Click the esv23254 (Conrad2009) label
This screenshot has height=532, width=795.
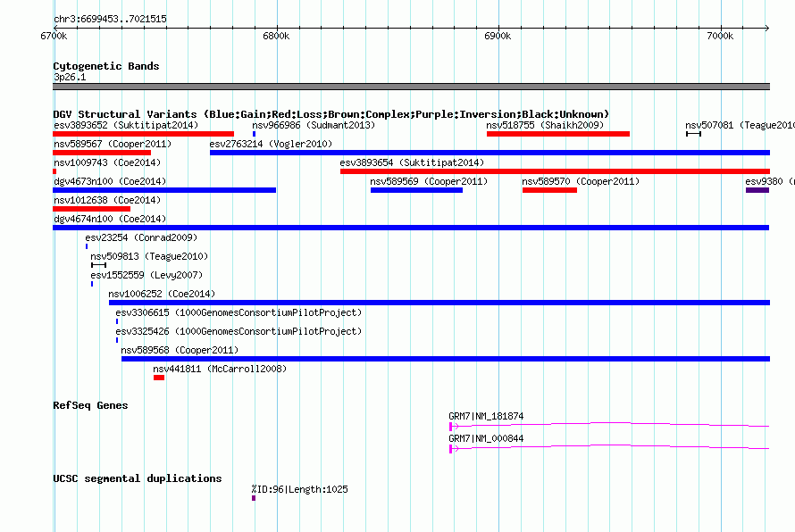tap(141, 237)
